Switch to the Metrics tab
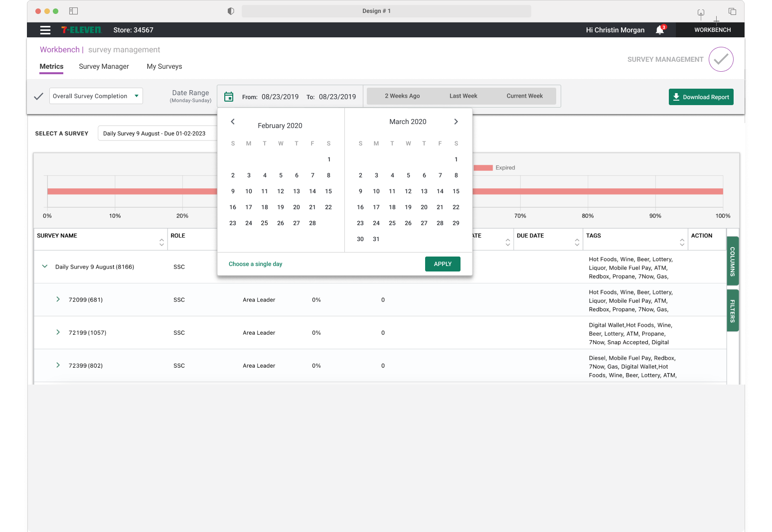 click(51, 67)
